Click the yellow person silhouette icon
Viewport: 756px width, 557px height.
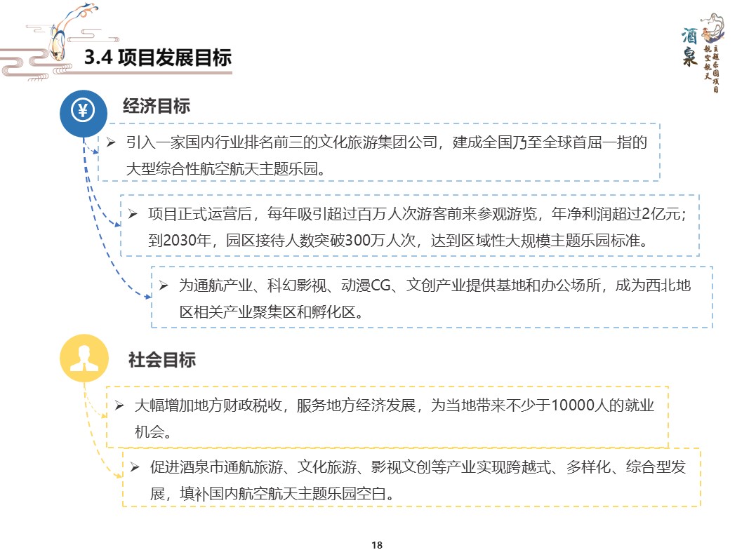pyautogui.click(x=84, y=358)
